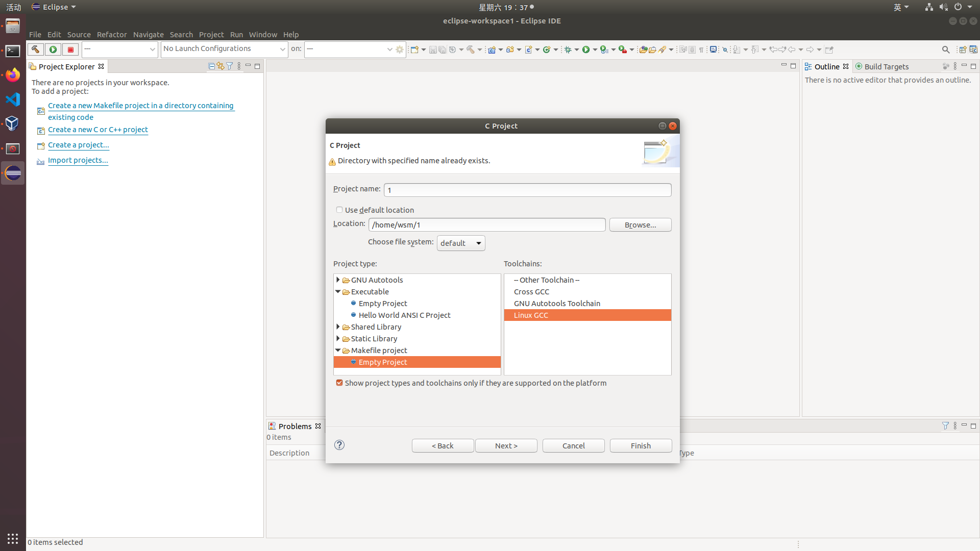
Task: Open the launch mode dropdown
Action: pyautogui.click(x=119, y=49)
